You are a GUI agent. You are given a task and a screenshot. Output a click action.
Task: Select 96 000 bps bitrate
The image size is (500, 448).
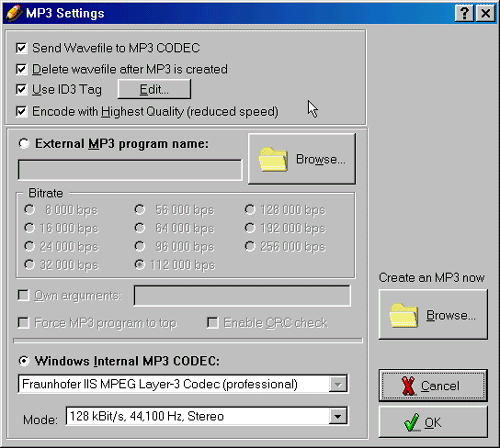click(140, 246)
